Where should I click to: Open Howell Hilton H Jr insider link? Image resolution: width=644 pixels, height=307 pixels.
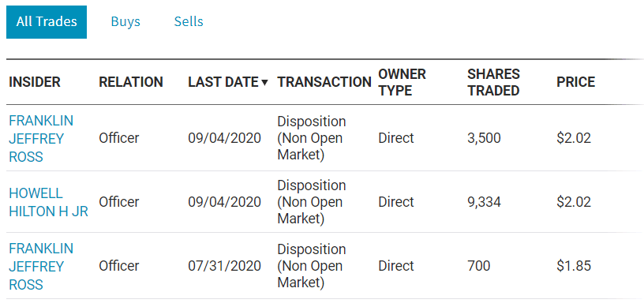click(x=48, y=202)
